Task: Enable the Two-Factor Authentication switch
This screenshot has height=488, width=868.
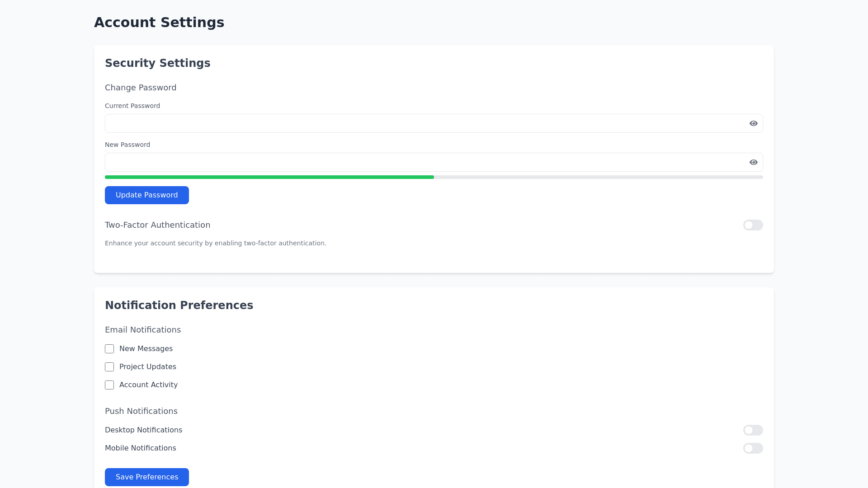Action: (753, 225)
